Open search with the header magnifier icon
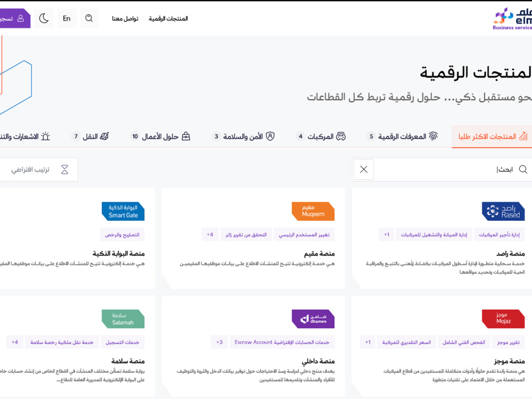Image resolution: width=532 pixels, height=399 pixels. [x=89, y=18]
